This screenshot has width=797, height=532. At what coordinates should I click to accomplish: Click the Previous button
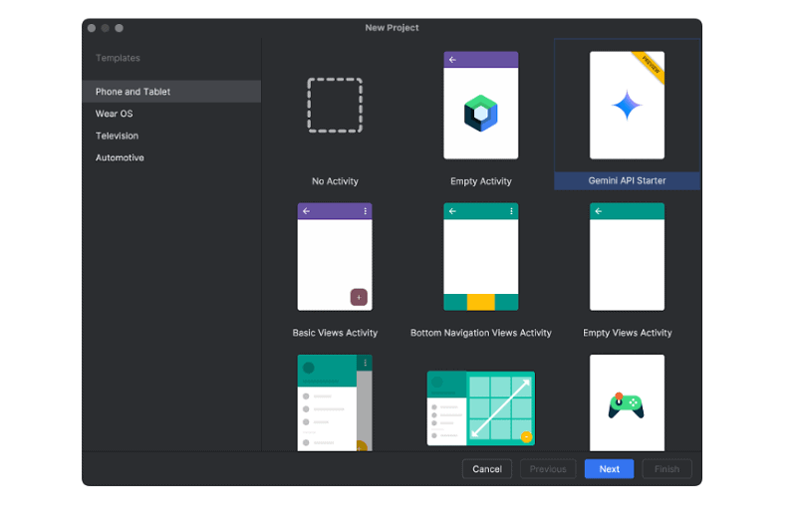[548, 469]
